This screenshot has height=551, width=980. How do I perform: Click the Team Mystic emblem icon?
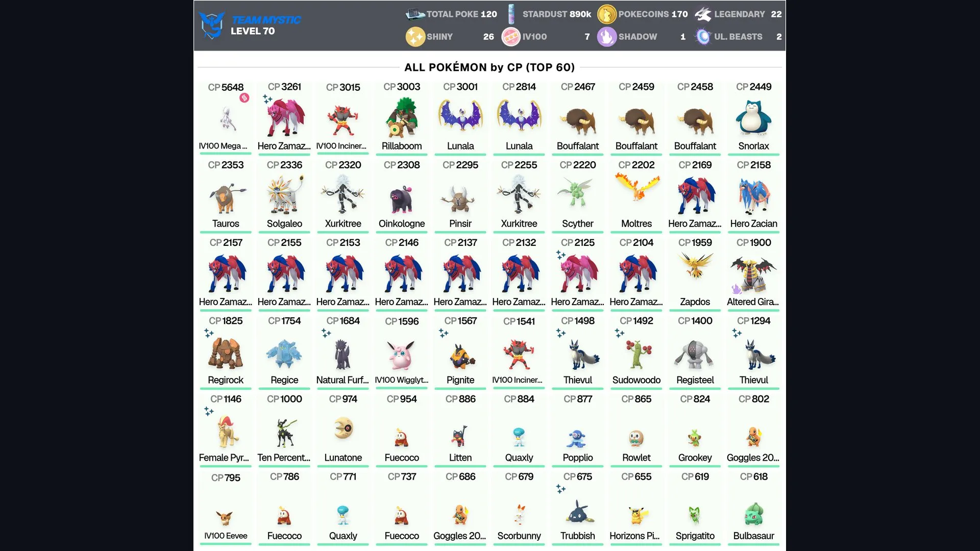click(212, 25)
